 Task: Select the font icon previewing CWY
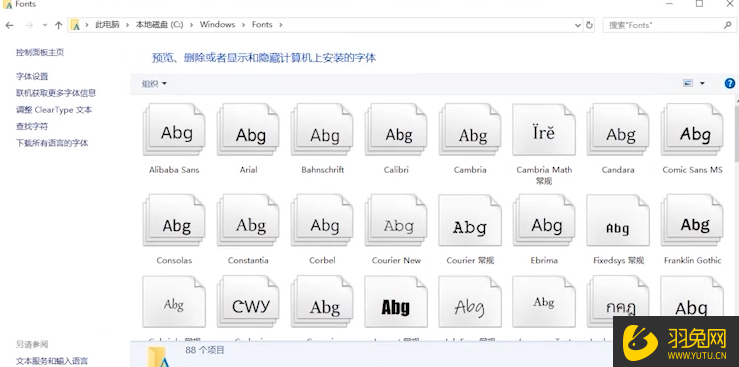click(x=248, y=302)
